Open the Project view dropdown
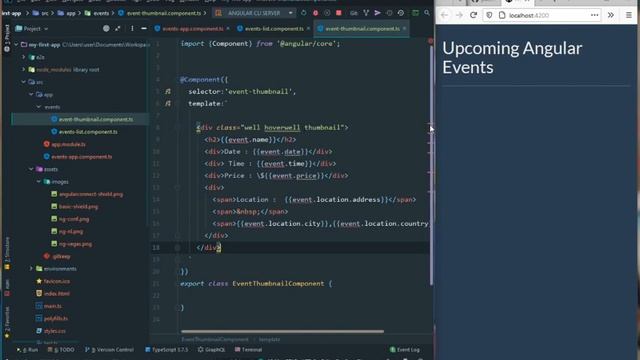Image resolution: width=640 pixels, height=360 pixels. click(x=32, y=29)
